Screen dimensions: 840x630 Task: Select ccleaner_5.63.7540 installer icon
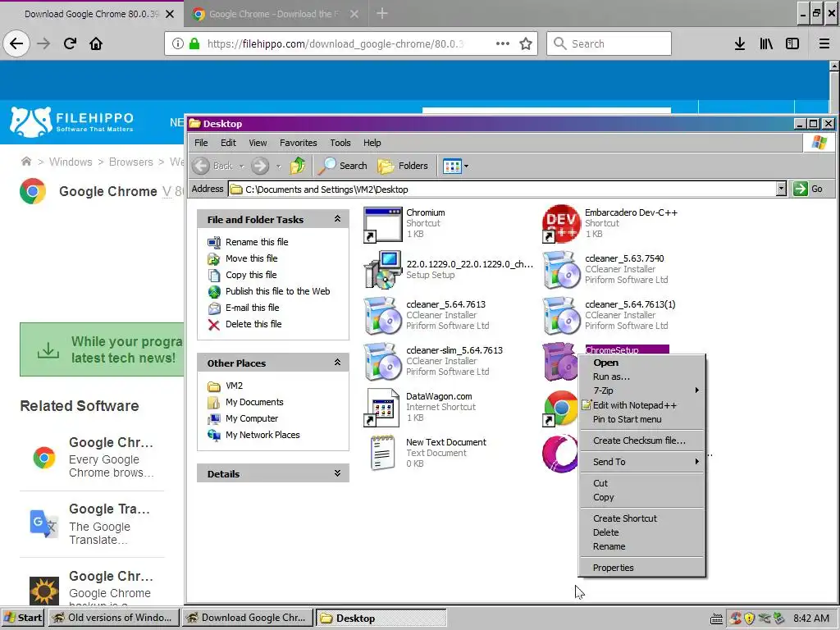561,269
